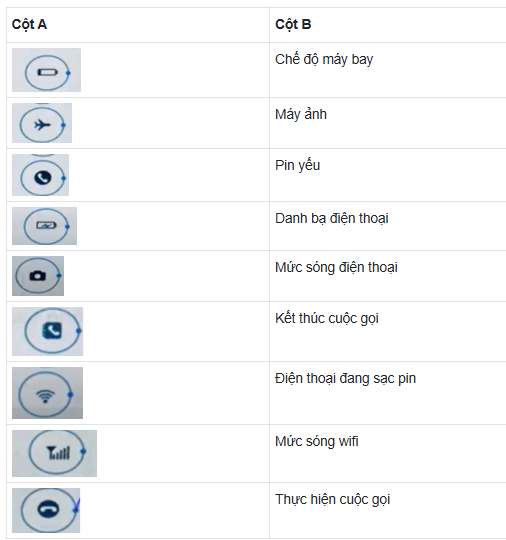
Task: Select 'Điện thoại đang sạc pin' text
Action: tap(345, 378)
